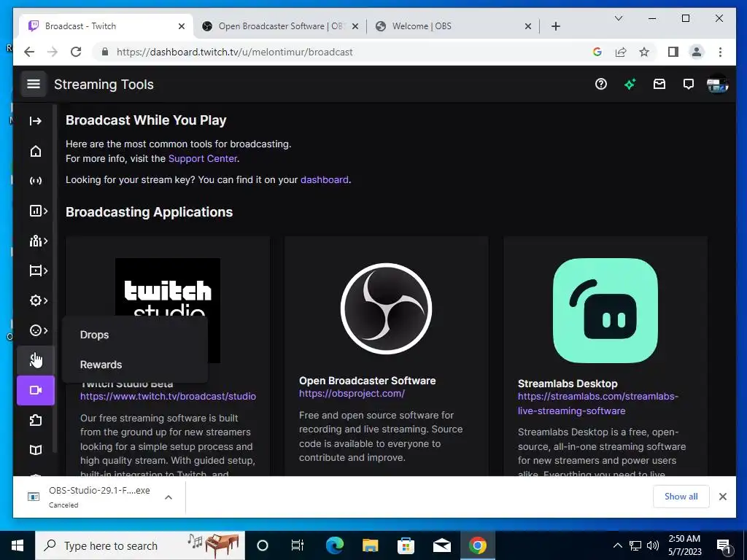Viewport: 747px width, 560px height.
Task: Click the Twitch Studio logo image
Action: [x=168, y=288]
